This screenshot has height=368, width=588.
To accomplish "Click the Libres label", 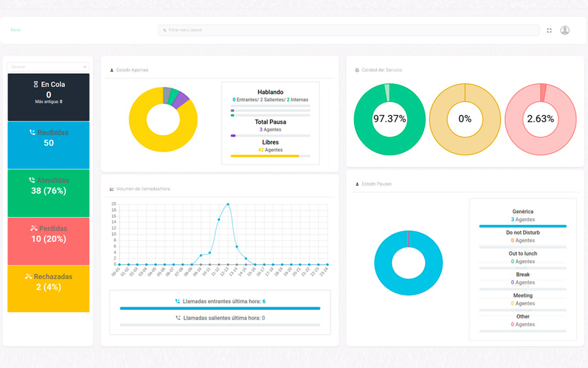I will point(270,142).
